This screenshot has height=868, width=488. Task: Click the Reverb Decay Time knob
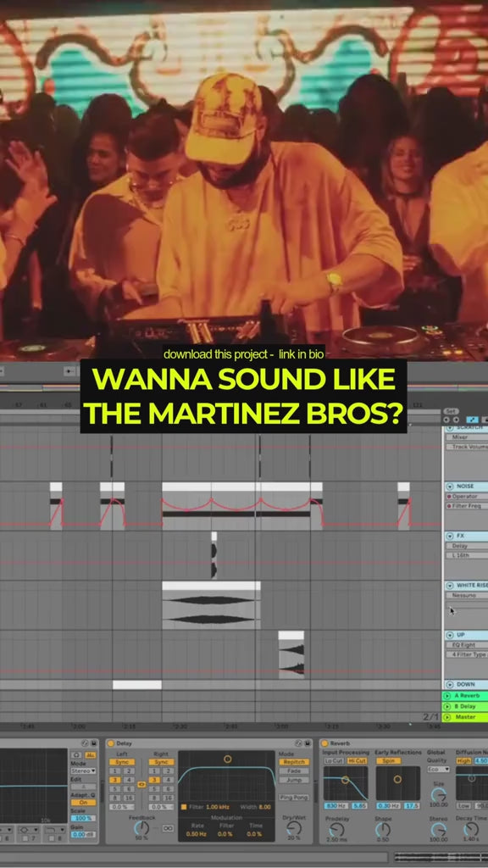point(471,829)
